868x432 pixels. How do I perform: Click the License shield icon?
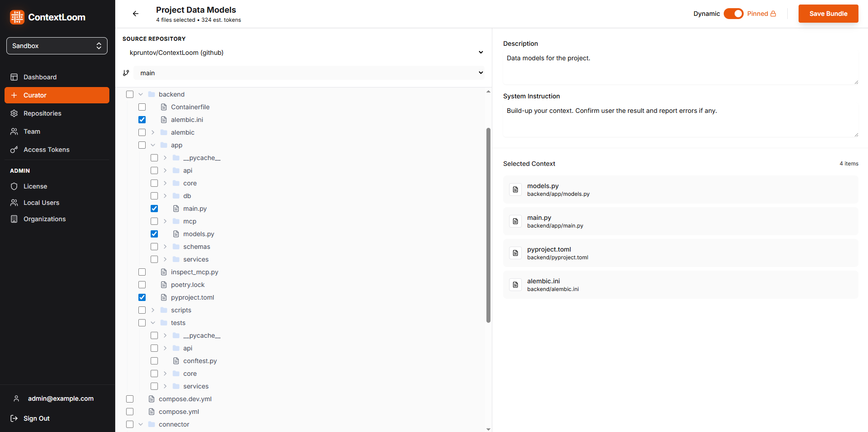[15, 186]
